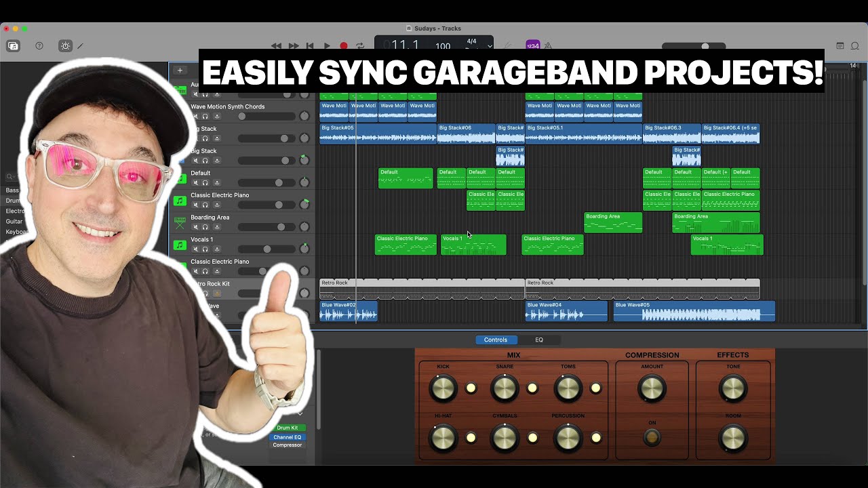
Task: Solo the Default track with headphones icon
Action: [205, 183]
